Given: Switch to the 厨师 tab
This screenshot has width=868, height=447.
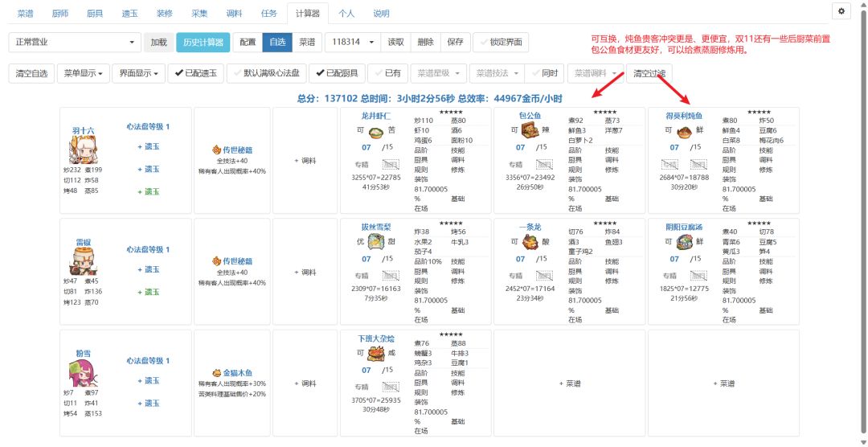Looking at the screenshot, I should 59,14.
